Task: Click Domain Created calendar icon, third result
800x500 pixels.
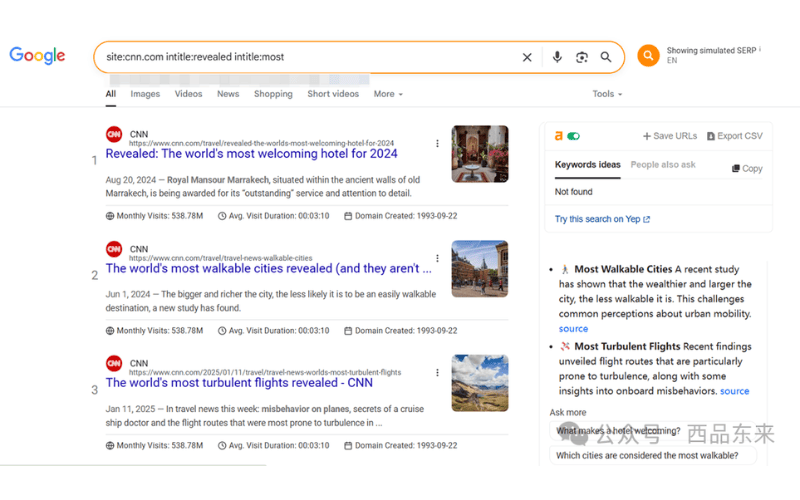Action: pyautogui.click(x=348, y=445)
